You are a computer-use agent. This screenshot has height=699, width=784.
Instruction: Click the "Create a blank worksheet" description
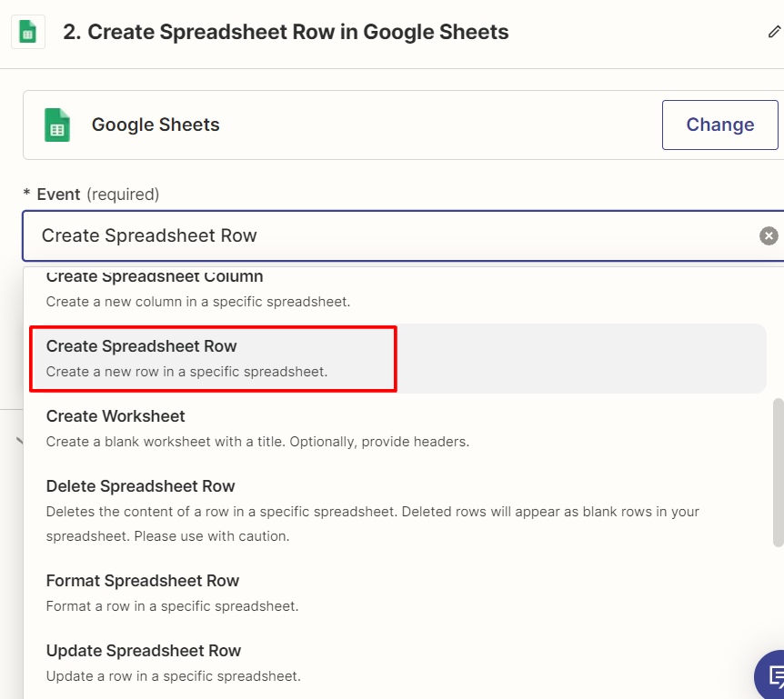tap(257, 442)
